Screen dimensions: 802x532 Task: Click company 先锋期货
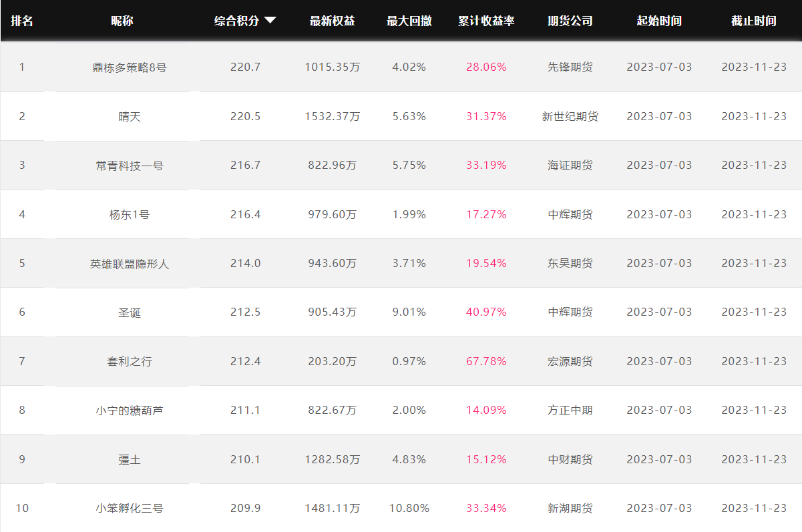click(570, 67)
